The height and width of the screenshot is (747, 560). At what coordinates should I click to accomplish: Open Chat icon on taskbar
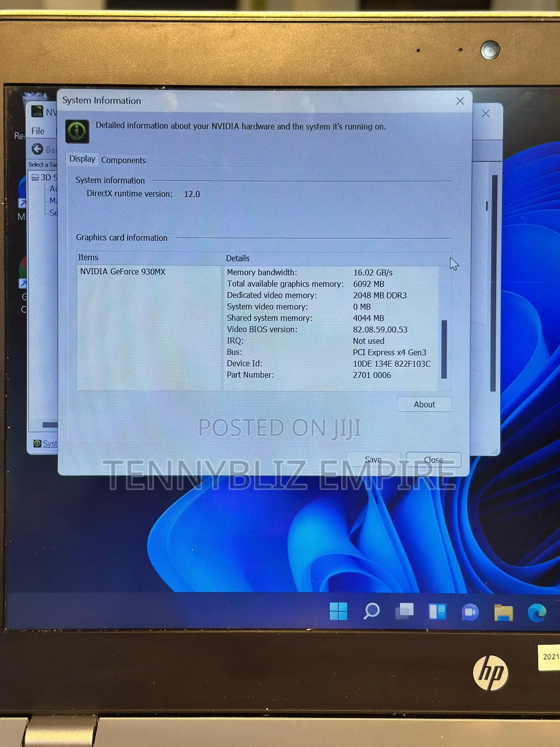tap(470, 612)
